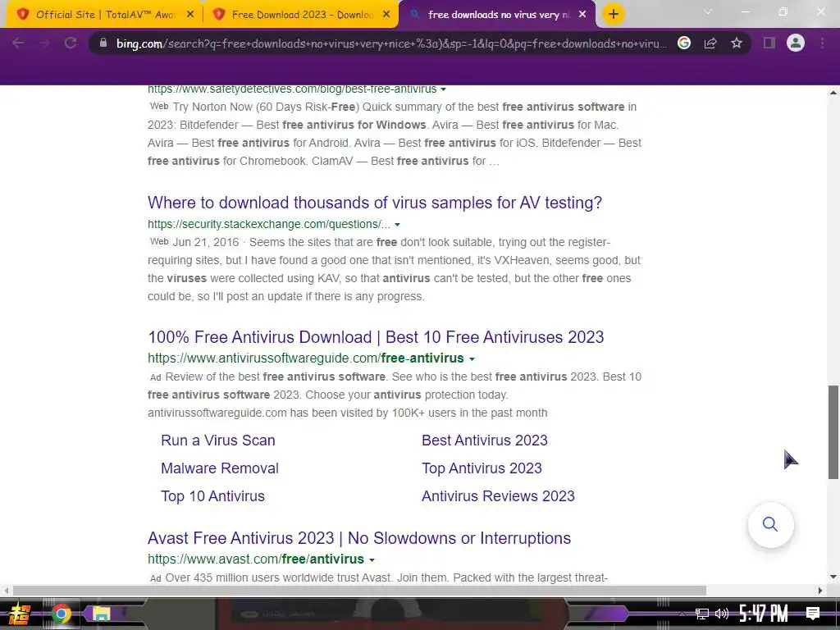Expand avast ad dropdown arrow
The image size is (840, 630).
tap(372, 559)
